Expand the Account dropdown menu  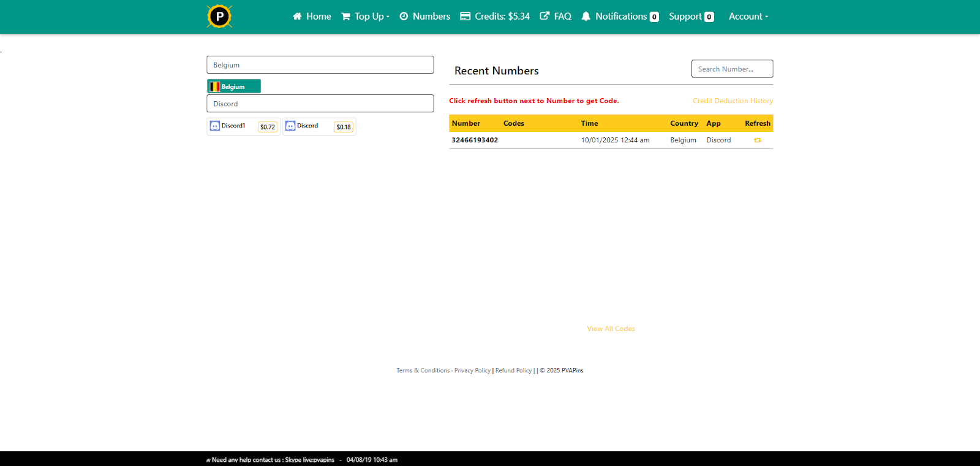click(748, 17)
